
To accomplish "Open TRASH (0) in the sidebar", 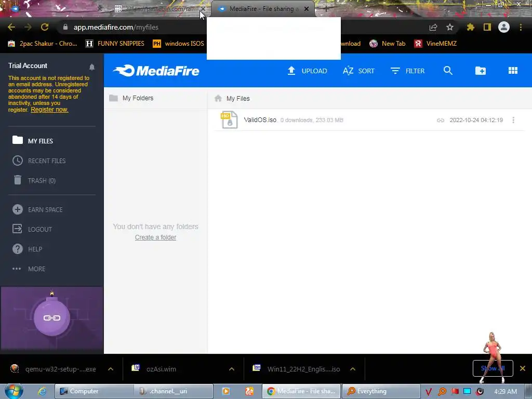I will pos(34,180).
